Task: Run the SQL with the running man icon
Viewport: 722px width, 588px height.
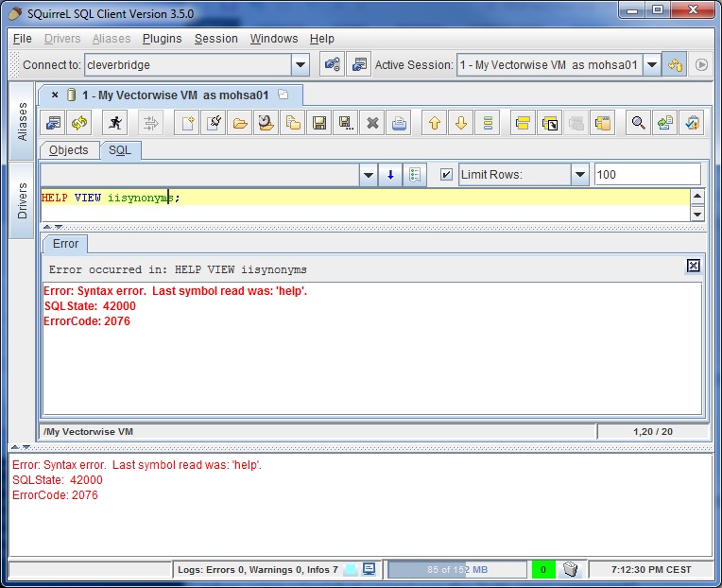Action: coord(114,123)
